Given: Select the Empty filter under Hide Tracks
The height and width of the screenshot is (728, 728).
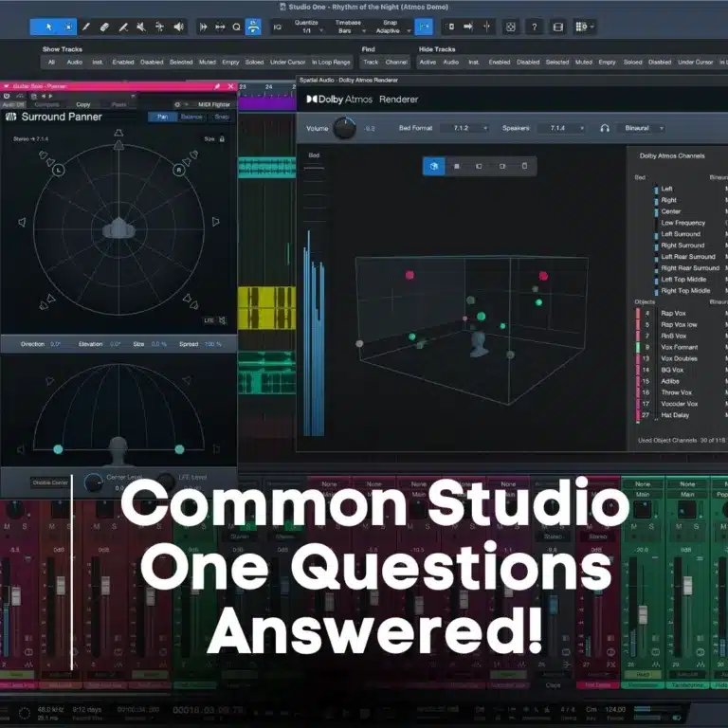Looking at the screenshot, I should pyautogui.click(x=607, y=63).
